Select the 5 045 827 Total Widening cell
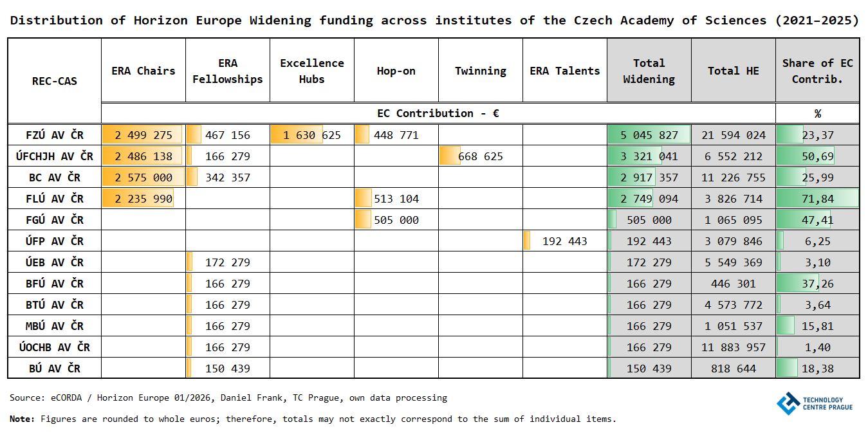 point(649,135)
